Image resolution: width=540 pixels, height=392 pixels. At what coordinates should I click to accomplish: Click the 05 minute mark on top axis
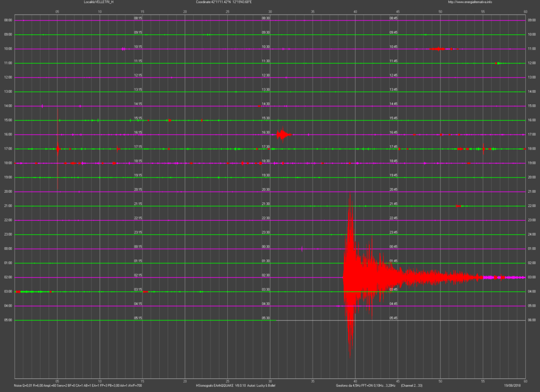coord(57,12)
